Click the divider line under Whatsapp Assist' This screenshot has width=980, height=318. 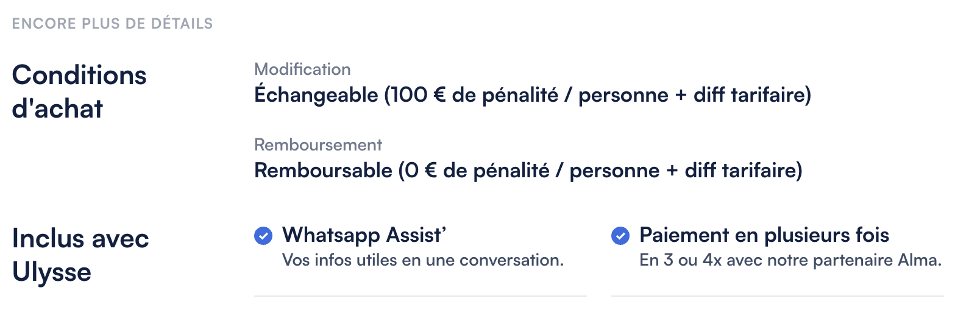point(421,296)
